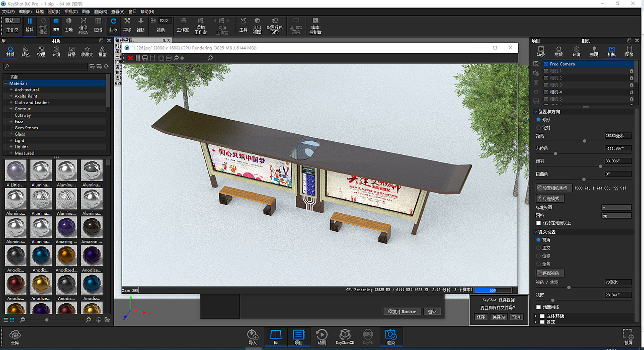Activate the 翻滚 tumble camera tool
Viewport: 644px width, 350px height.
pos(114,25)
